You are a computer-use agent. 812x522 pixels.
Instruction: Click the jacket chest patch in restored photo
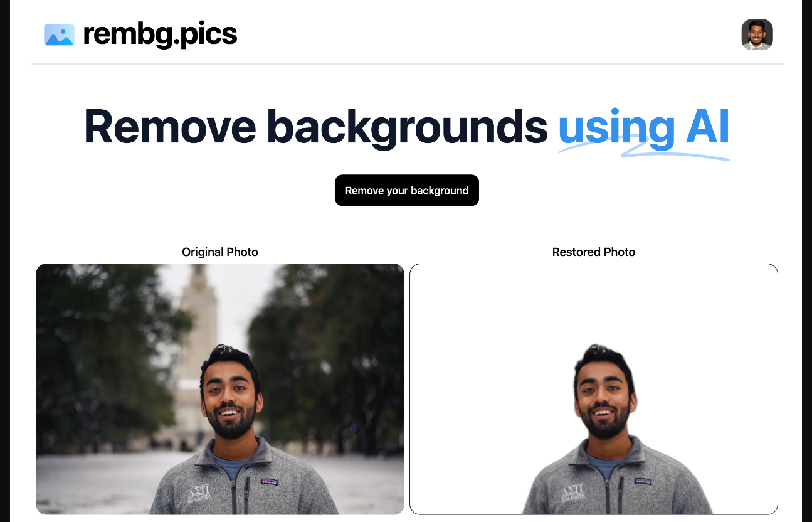click(643, 481)
